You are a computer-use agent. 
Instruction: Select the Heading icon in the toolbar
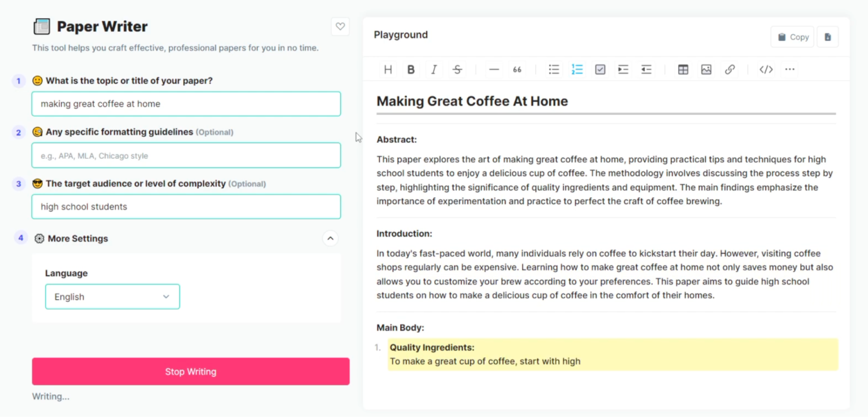[388, 69]
